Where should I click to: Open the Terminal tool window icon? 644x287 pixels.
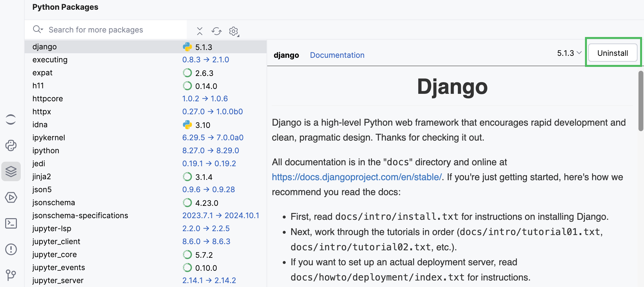[x=11, y=223]
